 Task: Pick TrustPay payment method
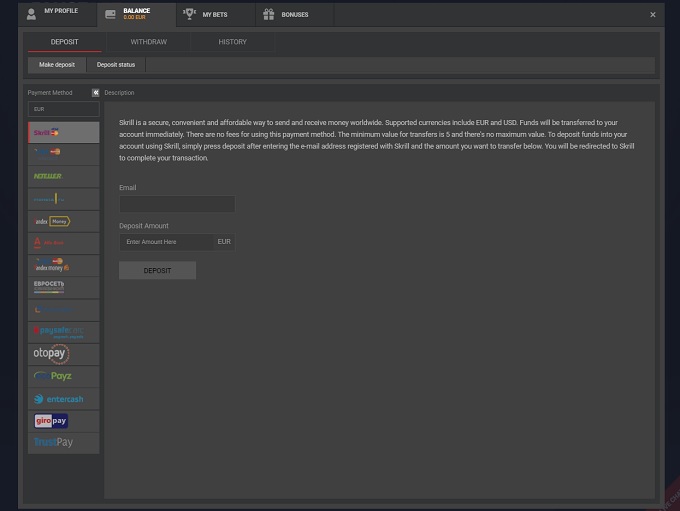pos(63,443)
